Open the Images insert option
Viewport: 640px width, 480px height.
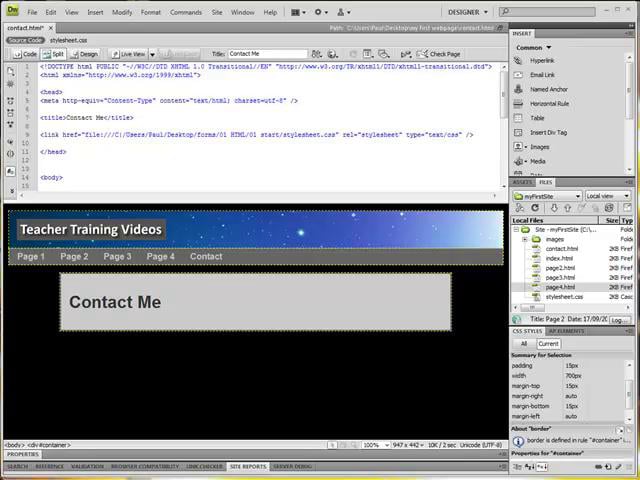pos(539,147)
